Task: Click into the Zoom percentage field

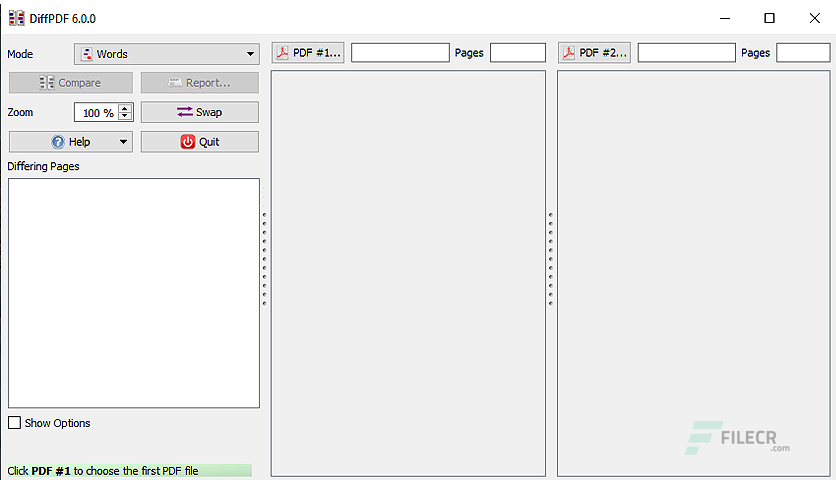Action: tap(97, 112)
